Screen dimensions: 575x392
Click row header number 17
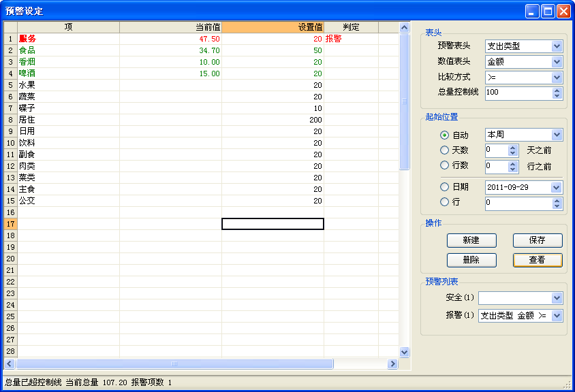[x=11, y=224]
